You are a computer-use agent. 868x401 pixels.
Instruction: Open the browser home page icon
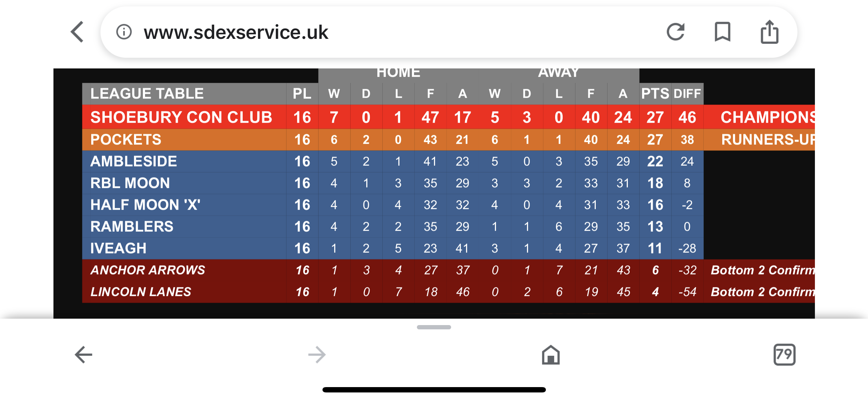tap(551, 355)
